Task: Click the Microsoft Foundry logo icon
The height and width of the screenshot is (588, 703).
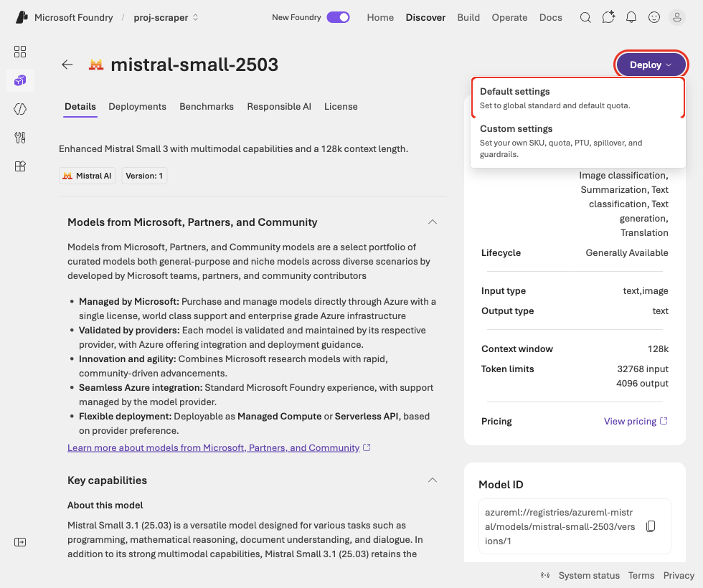Action: tap(22, 17)
